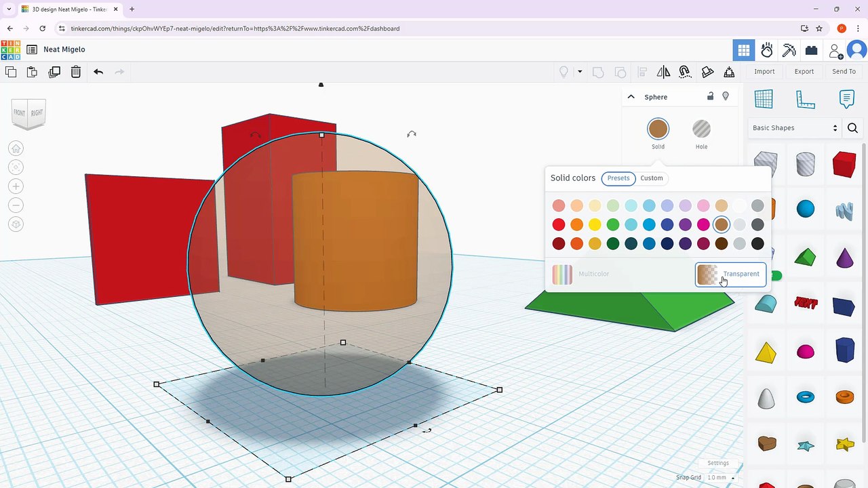
Task: Open the Blocks pickaxe icon
Action: [x=789, y=50]
